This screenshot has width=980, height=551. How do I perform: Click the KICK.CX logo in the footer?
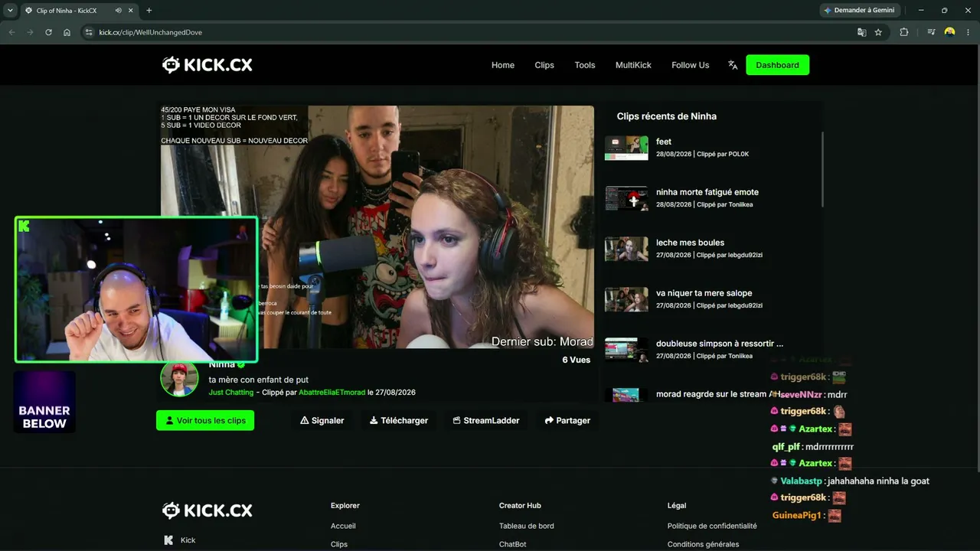click(207, 510)
